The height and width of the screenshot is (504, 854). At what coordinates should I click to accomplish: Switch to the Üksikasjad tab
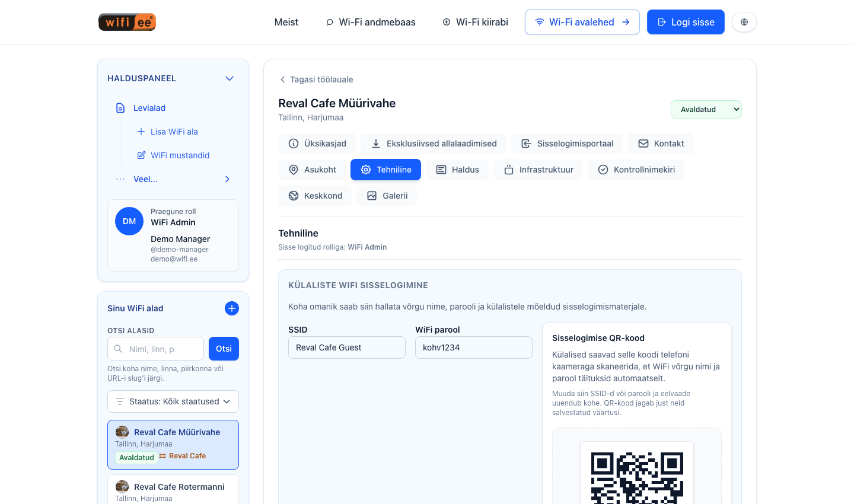pos(317,143)
